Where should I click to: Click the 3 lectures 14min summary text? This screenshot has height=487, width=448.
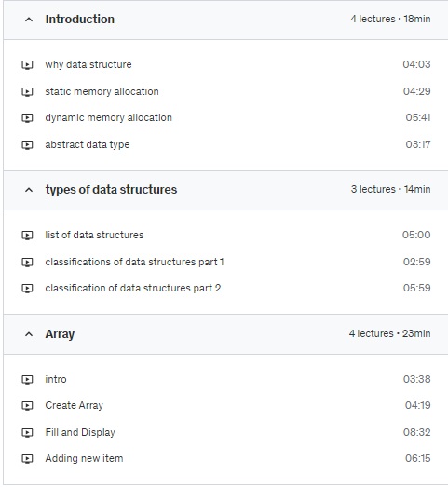pyautogui.click(x=390, y=189)
